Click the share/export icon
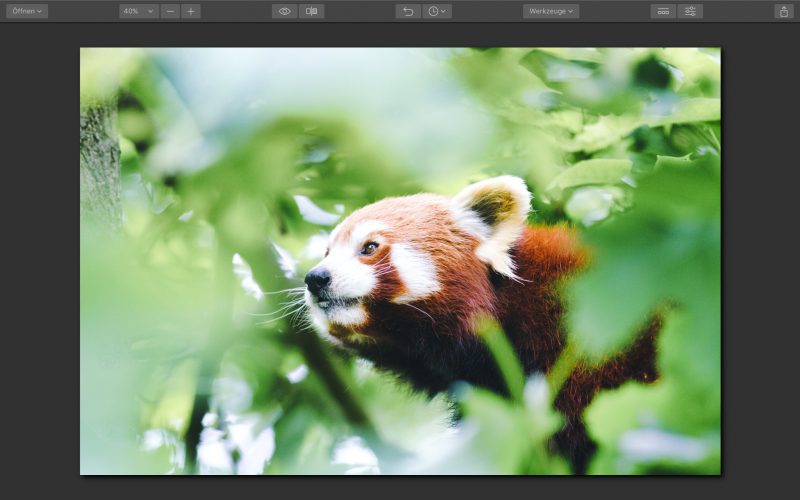This screenshot has height=500, width=800. (784, 11)
